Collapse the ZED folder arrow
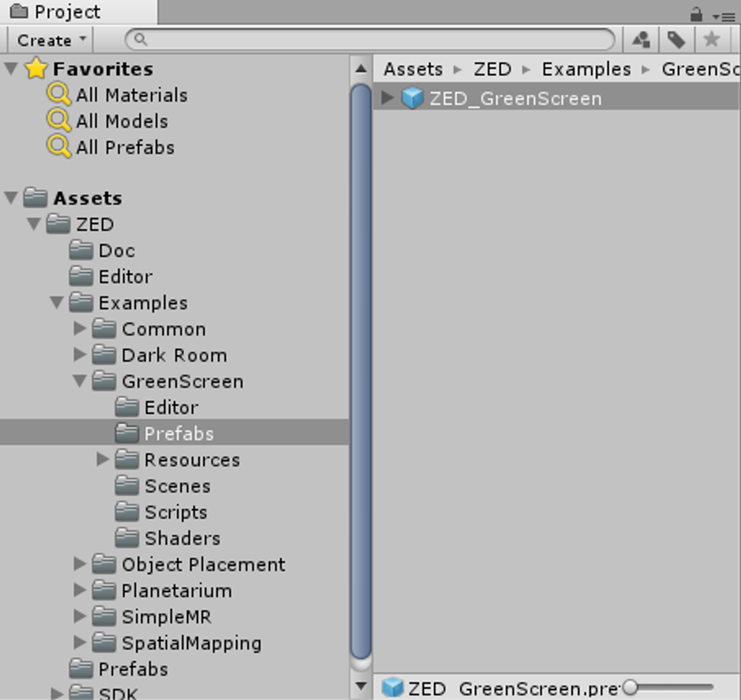Viewport: 741px width, 700px height. (34, 224)
